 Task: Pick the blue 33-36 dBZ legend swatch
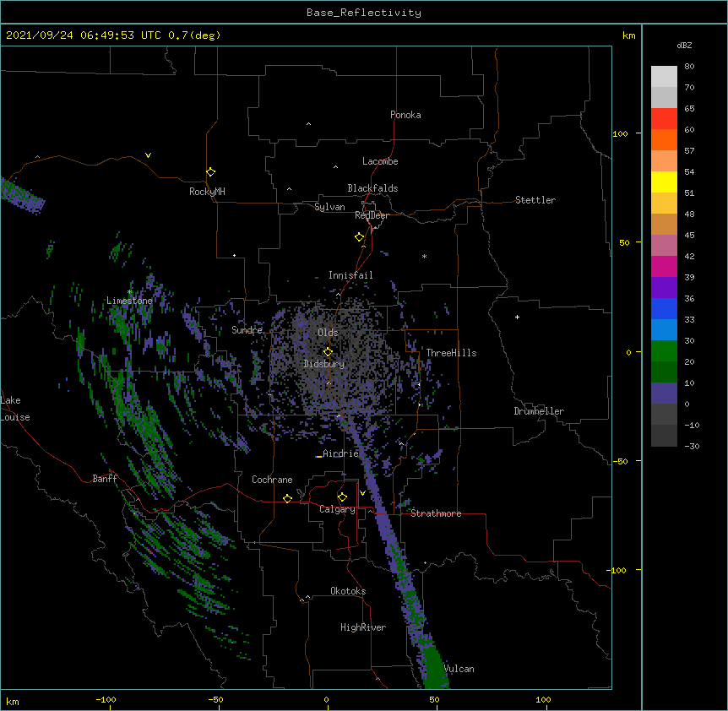(664, 309)
